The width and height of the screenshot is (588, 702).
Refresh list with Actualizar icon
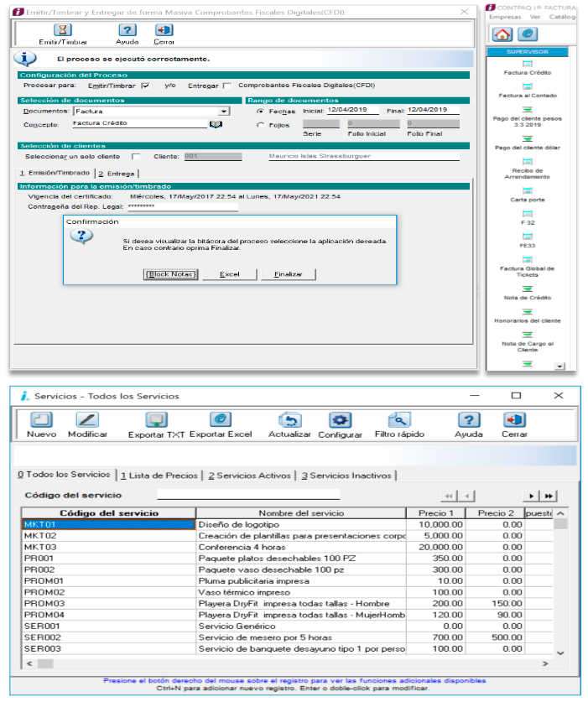pos(289,419)
